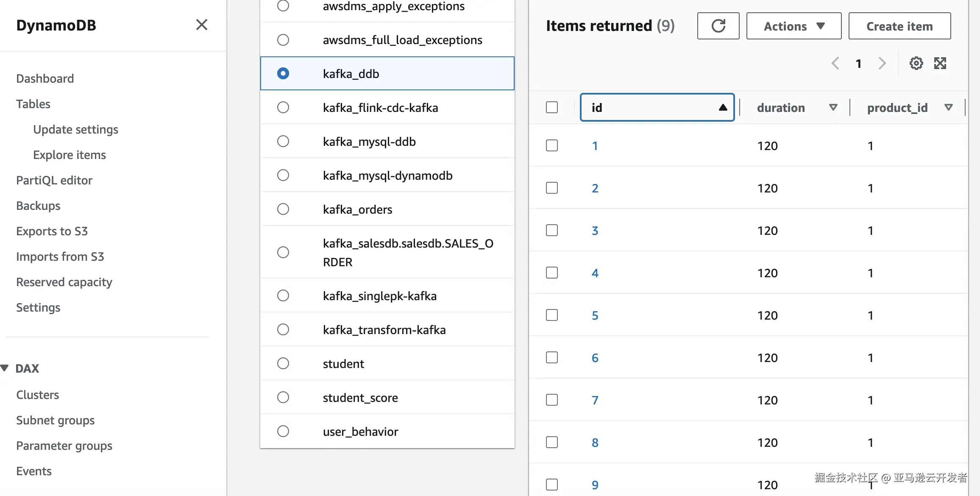The image size is (980, 496).
Task: Sort by id column ascending arrow
Action: pyautogui.click(x=723, y=108)
